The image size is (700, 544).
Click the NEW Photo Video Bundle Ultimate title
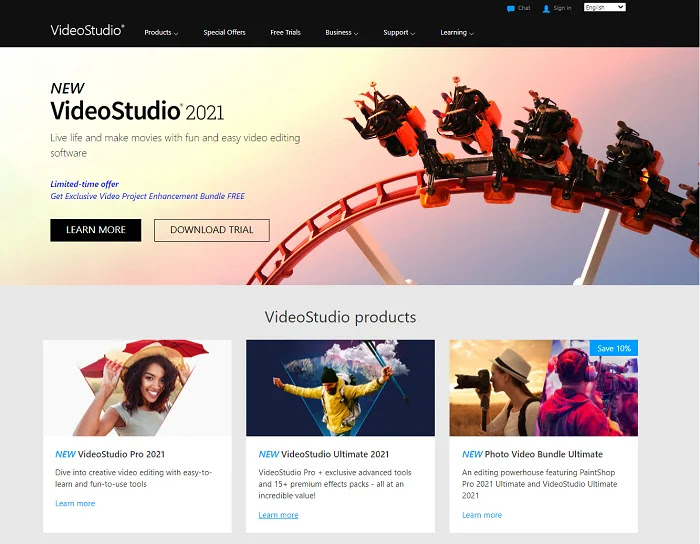click(x=532, y=454)
